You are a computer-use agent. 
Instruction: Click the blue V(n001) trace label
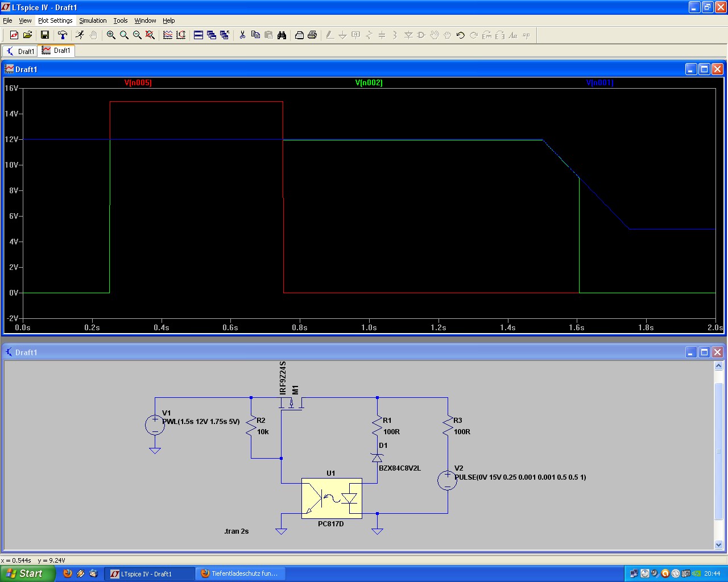coord(600,83)
